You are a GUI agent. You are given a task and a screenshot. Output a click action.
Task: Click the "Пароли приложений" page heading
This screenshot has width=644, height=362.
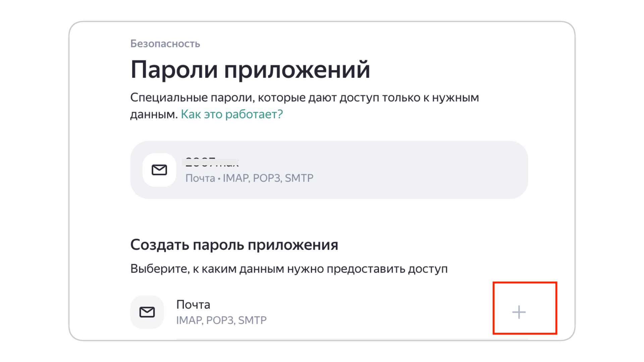coord(250,69)
